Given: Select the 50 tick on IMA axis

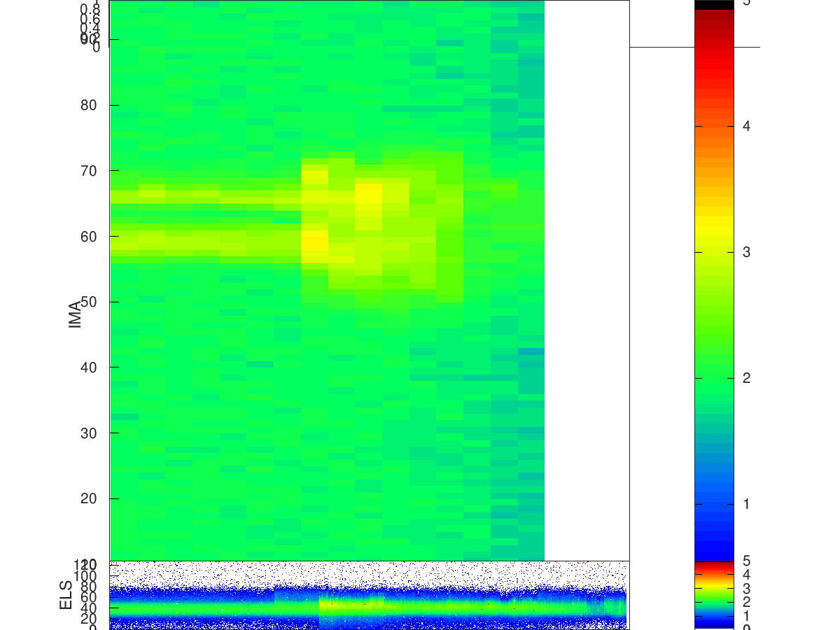Looking at the screenshot, I should [x=89, y=302].
